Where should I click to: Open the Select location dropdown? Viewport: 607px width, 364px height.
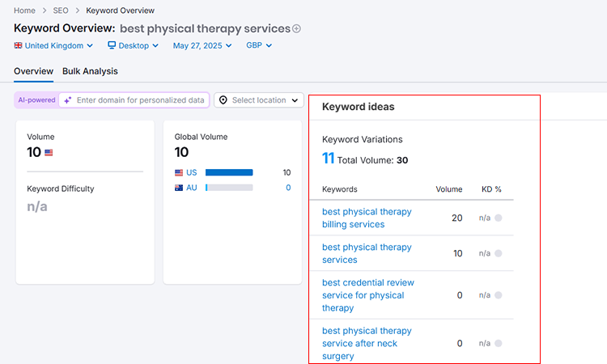pos(259,100)
